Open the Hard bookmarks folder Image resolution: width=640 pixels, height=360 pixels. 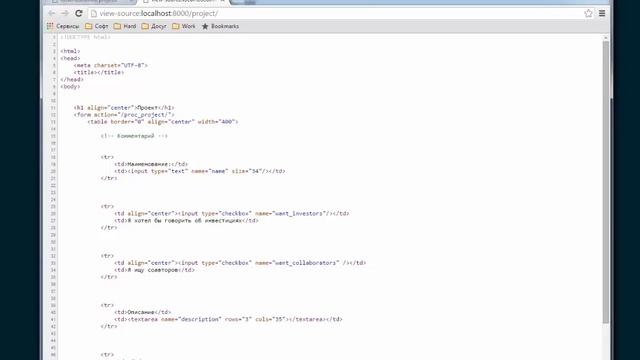(x=125, y=26)
